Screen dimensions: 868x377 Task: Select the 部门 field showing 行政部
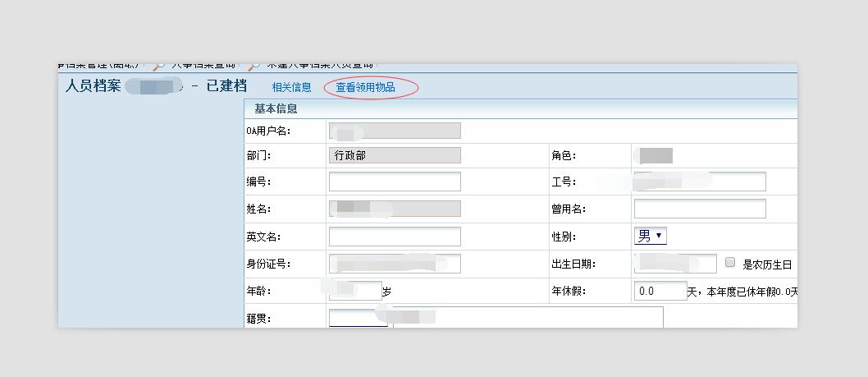coord(395,156)
